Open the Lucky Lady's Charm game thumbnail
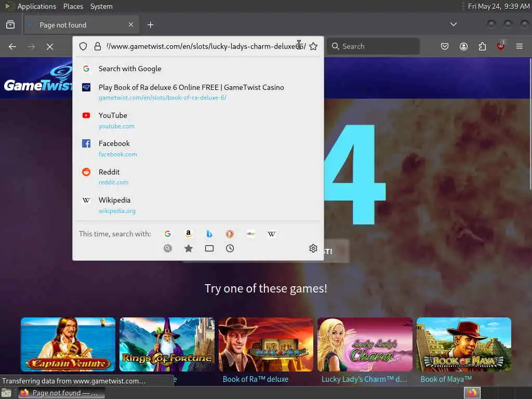The width and height of the screenshot is (532, 399). pyautogui.click(x=365, y=344)
